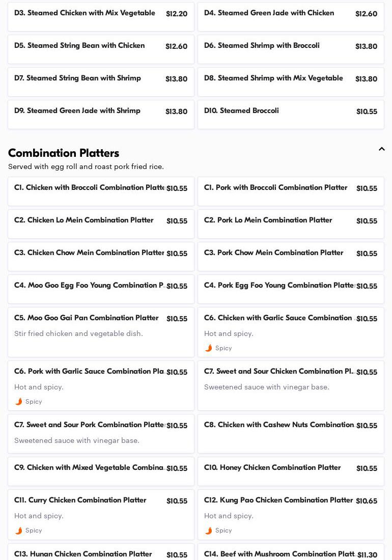This screenshot has width=392, height=560.
Task: Collapse the Combination Platters section
Action: pyautogui.click(x=381, y=149)
